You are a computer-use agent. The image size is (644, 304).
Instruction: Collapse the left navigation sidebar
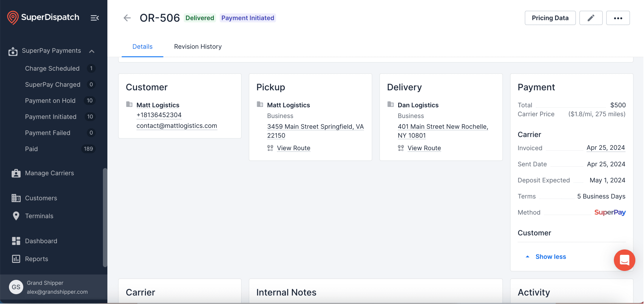95,18
